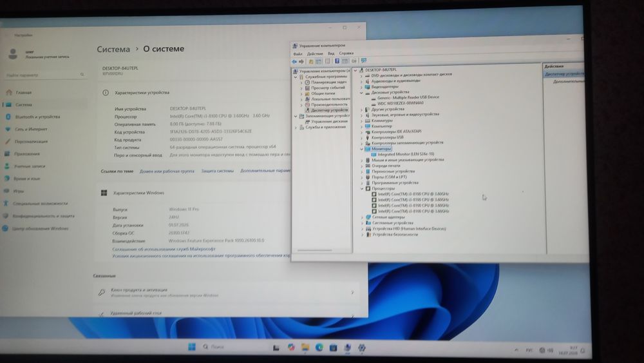Expand DVD-дисководы category in device tree

click(x=361, y=75)
